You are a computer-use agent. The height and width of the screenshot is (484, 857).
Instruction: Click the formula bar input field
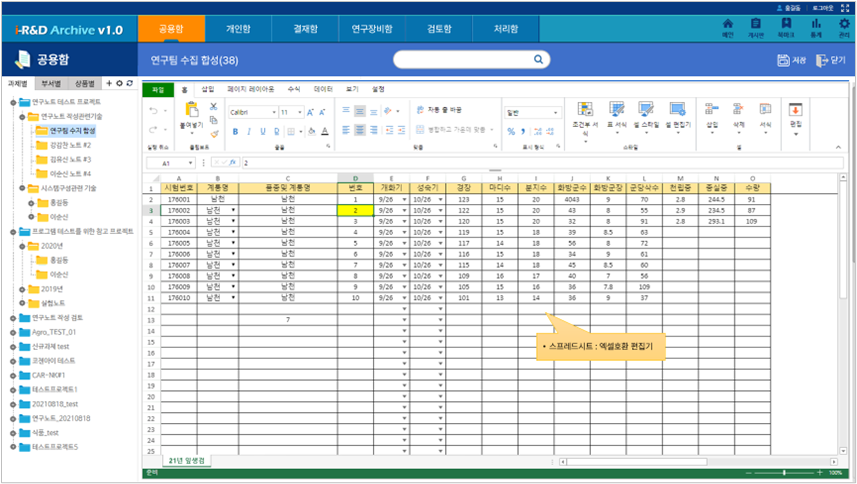point(542,163)
